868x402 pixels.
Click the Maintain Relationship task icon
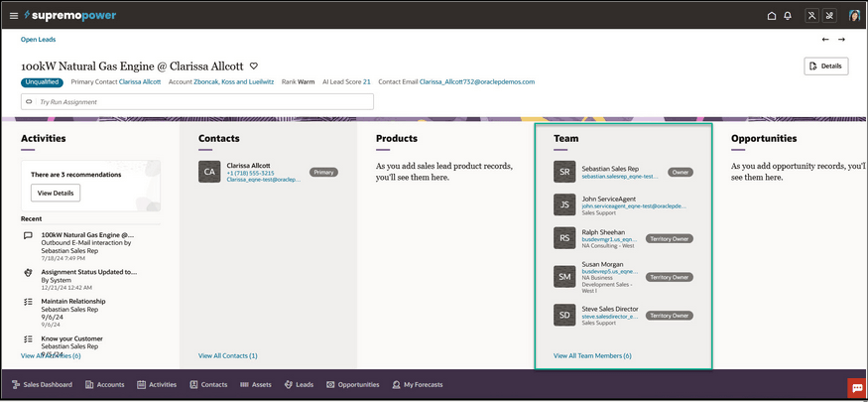[x=28, y=302]
